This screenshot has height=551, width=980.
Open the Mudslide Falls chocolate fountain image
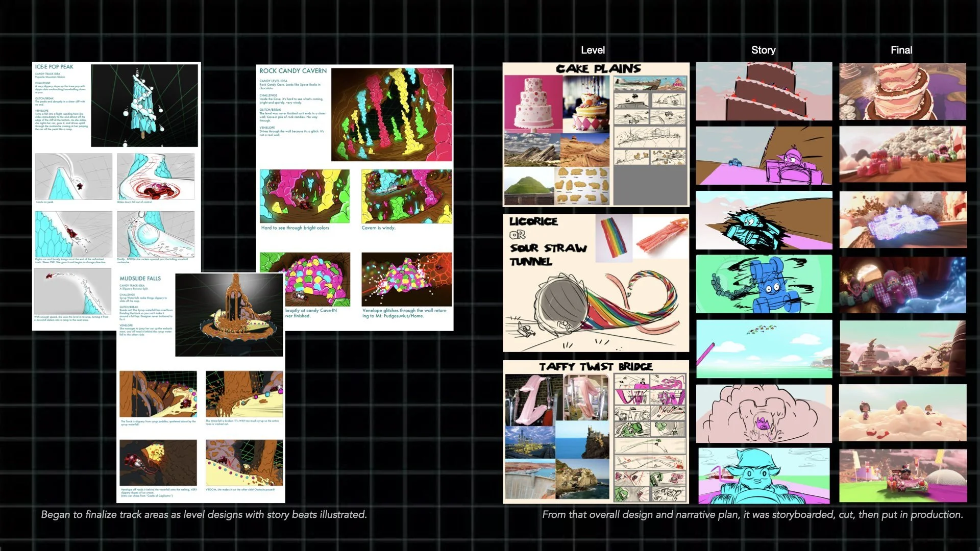(x=229, y=315)
